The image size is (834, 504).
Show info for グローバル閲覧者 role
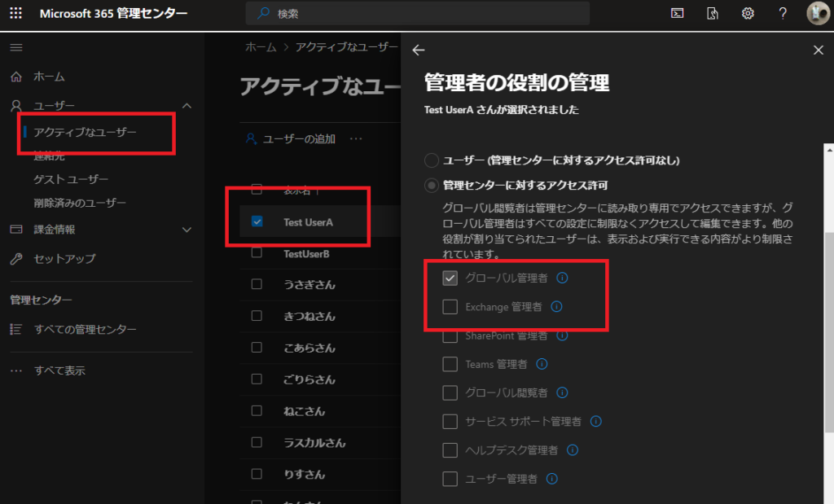(562, 393)
